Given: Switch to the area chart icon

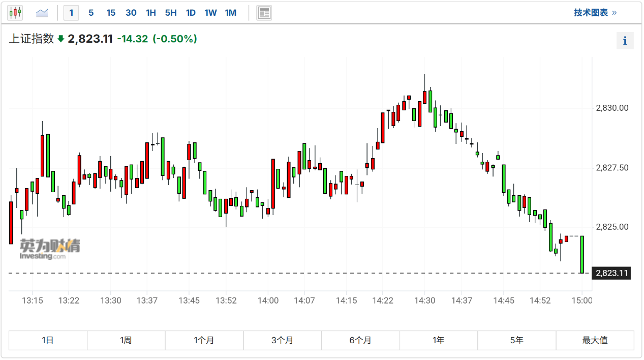Looking at the screenshot, I should point(42,13).
